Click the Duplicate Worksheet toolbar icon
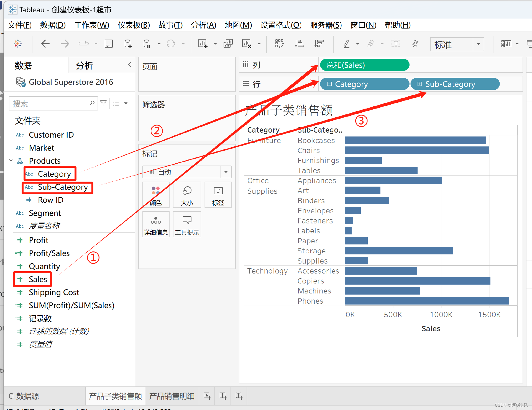 pyautogui.click(x=228, y=44)
